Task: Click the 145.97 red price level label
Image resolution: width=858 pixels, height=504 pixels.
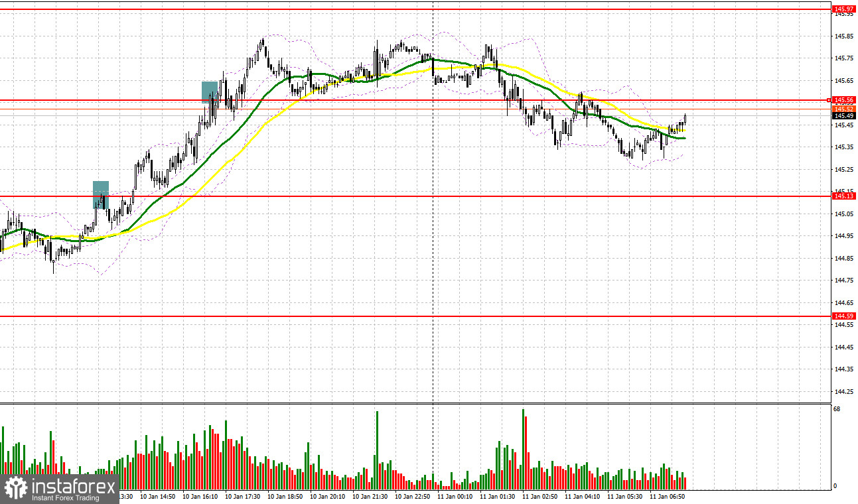Action: [844, 9]
